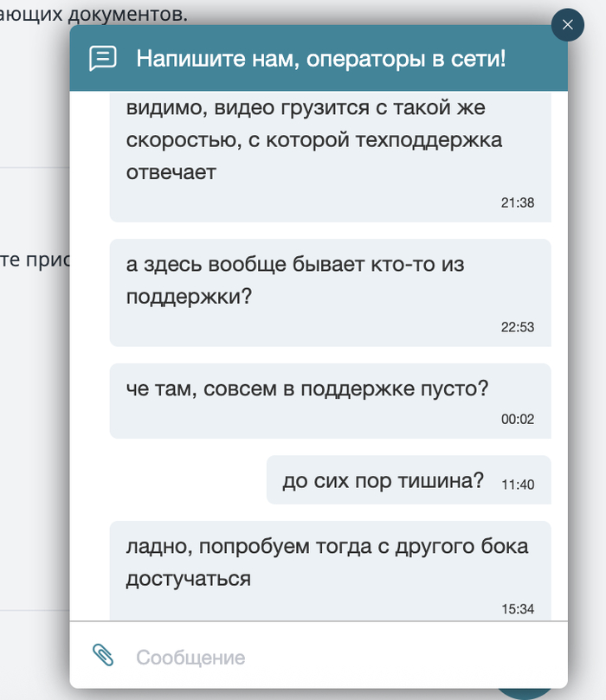606x700 pixels.
Task: Select message ладно, попробуем тогда с другого бока
Action: click(326, 562)
